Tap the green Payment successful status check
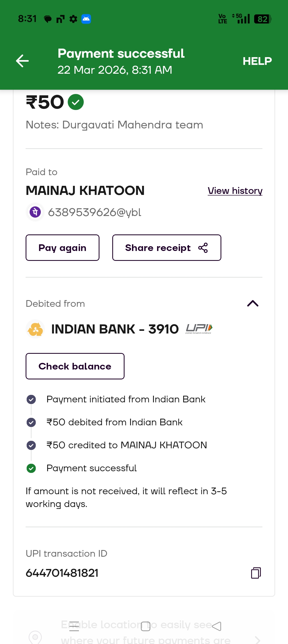The image size is (288, 644). [x=31, y=468]
